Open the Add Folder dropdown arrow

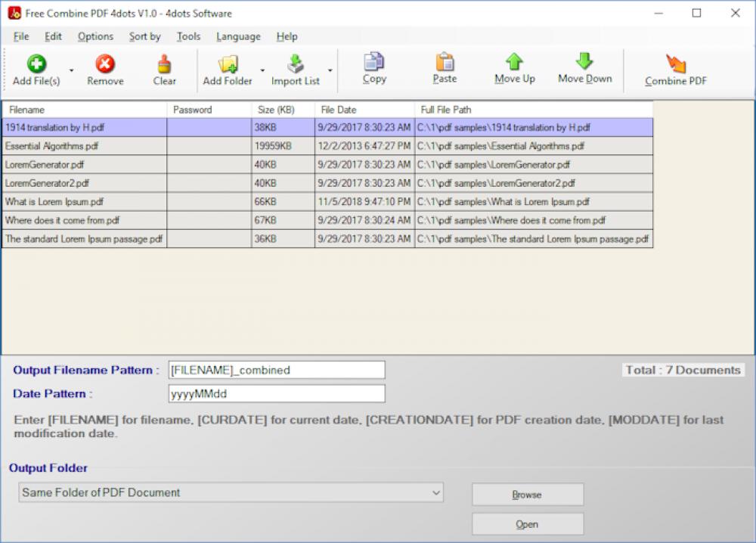[x=262, y=68]
